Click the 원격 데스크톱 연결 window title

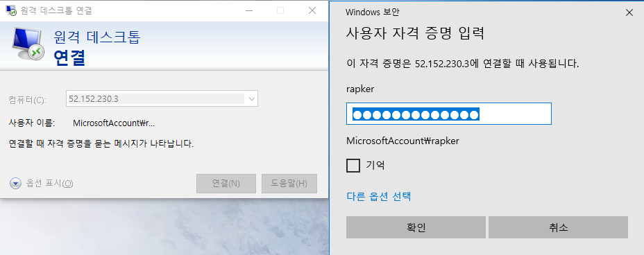tap(56, 10)
